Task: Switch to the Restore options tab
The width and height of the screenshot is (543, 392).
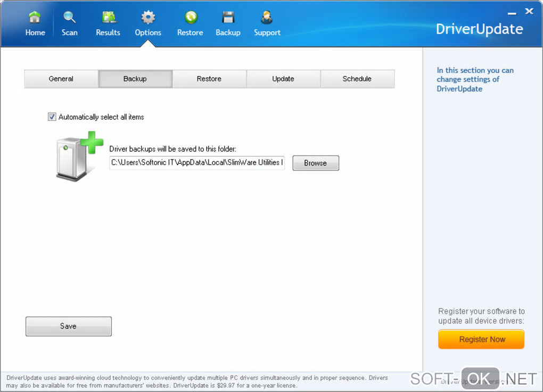Action: point(209,79)
